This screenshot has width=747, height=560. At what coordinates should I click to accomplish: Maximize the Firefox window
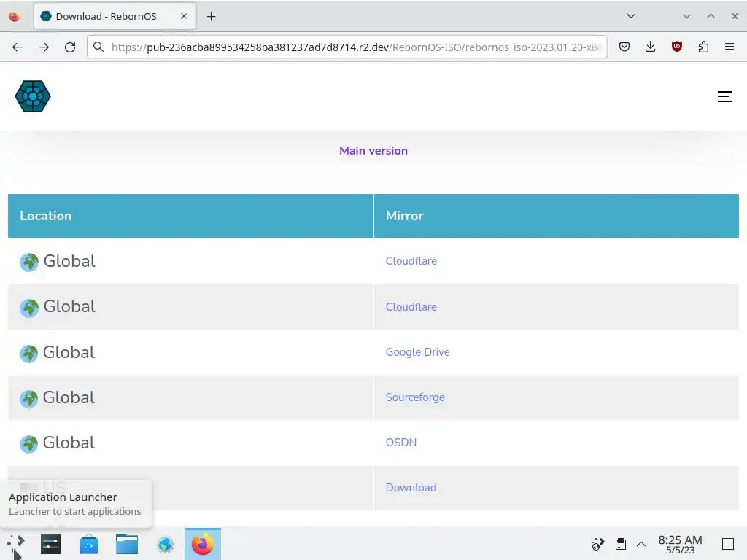711,16
